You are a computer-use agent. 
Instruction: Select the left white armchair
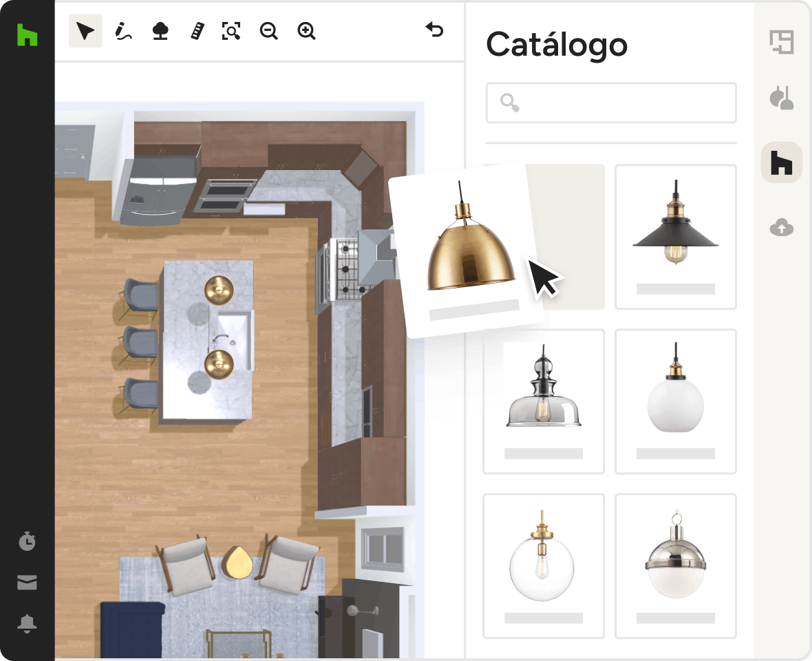(185, 567)
